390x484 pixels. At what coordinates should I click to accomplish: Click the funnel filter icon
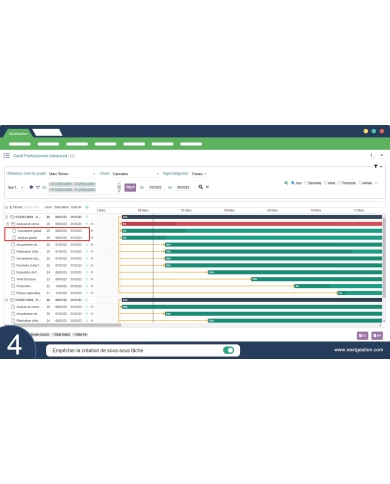click(x=376, y=166)
